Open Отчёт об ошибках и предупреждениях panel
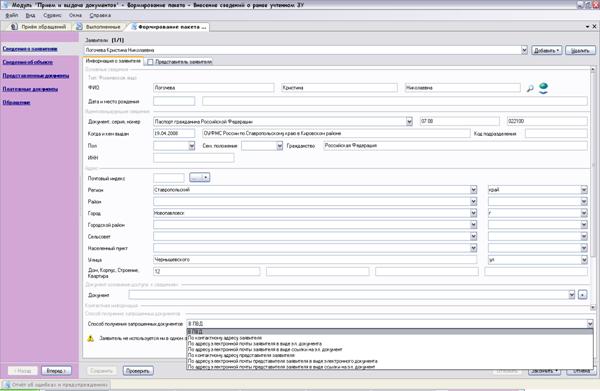600x391 pixels. pyautogui.click(x=56, y=384)
